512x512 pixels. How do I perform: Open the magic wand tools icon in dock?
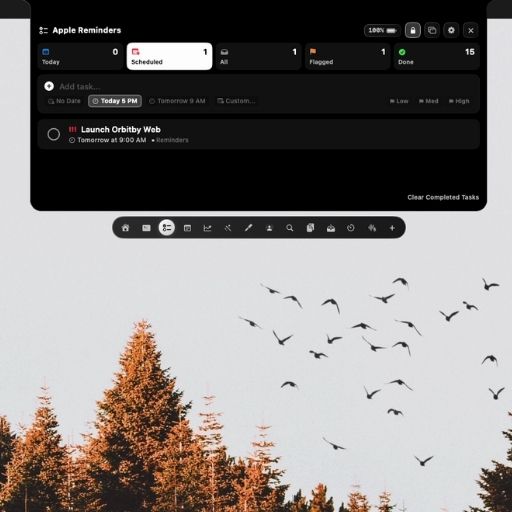pos(228,228)
